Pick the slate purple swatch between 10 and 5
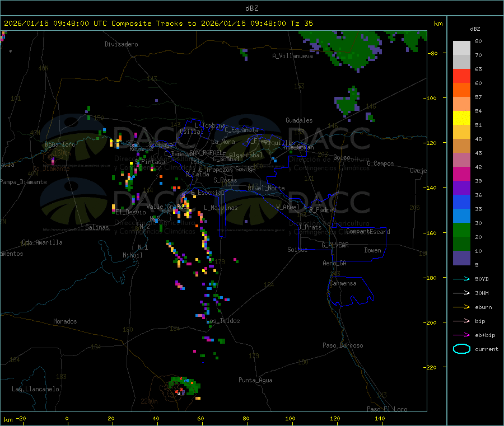504x426 pixels. click(x=461, y=258)
